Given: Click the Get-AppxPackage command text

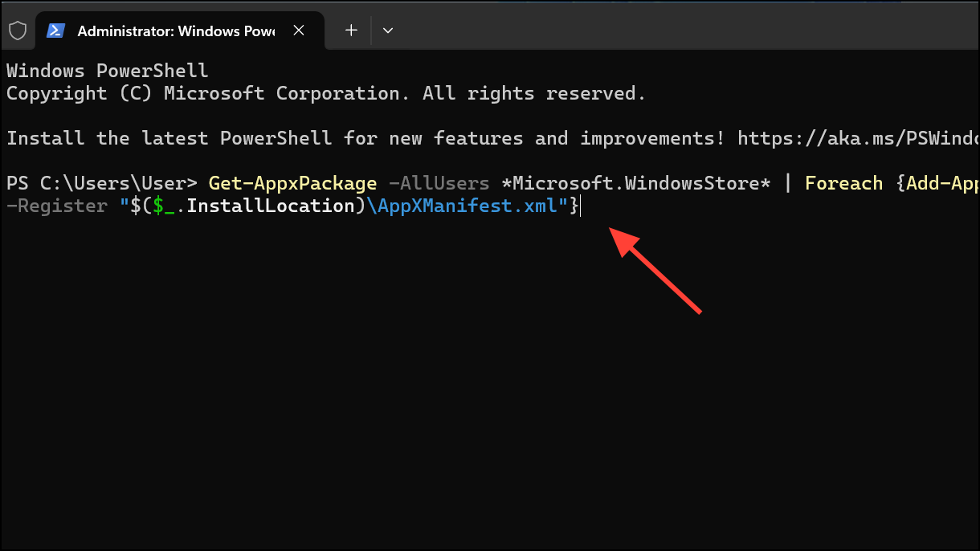Looking at the screenshot, I should pos(292,182).
